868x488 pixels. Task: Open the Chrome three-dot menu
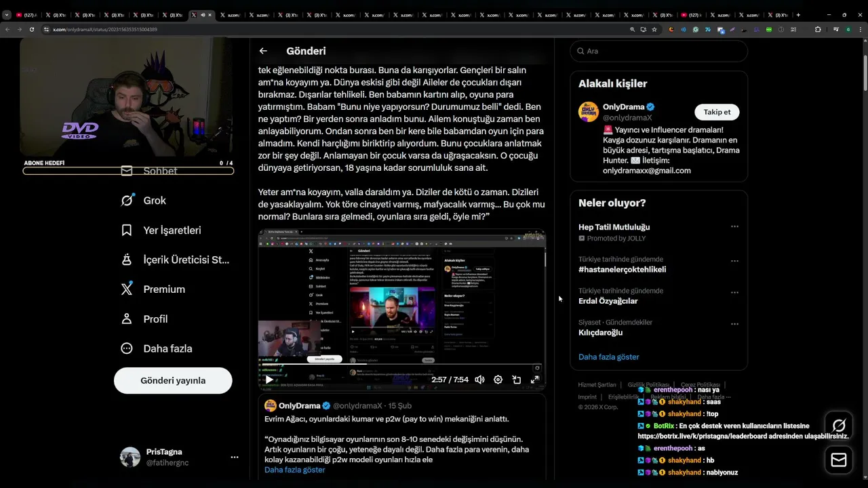coord(860,29)
